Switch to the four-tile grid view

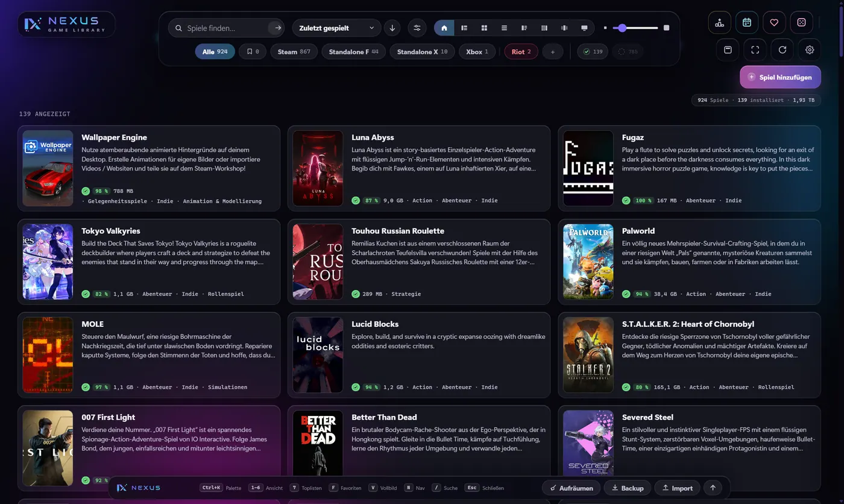point(484,28)
